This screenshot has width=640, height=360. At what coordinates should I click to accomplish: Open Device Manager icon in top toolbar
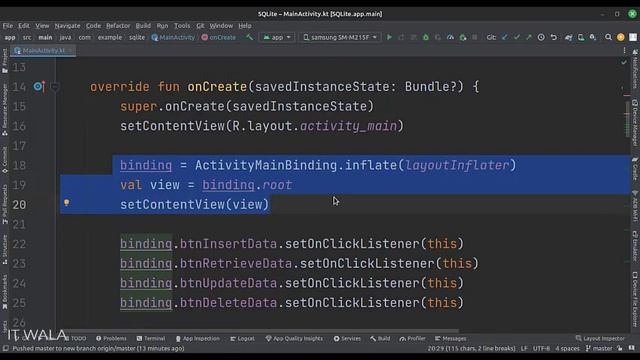[x=580, y=37]
